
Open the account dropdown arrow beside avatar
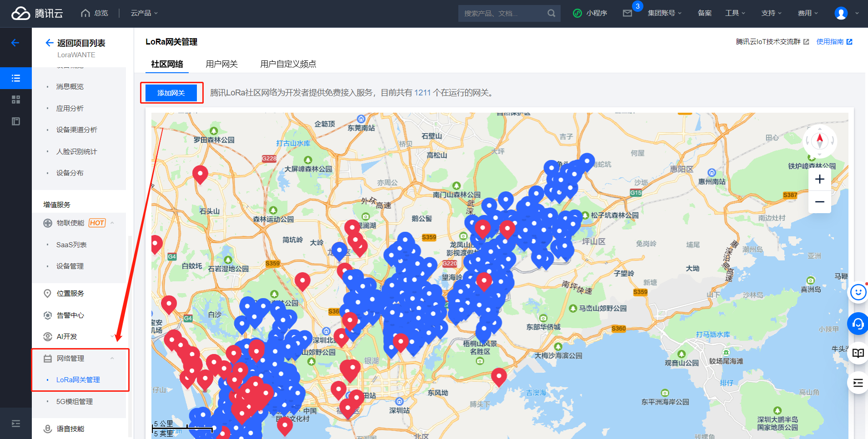click(x=857, y=13)
